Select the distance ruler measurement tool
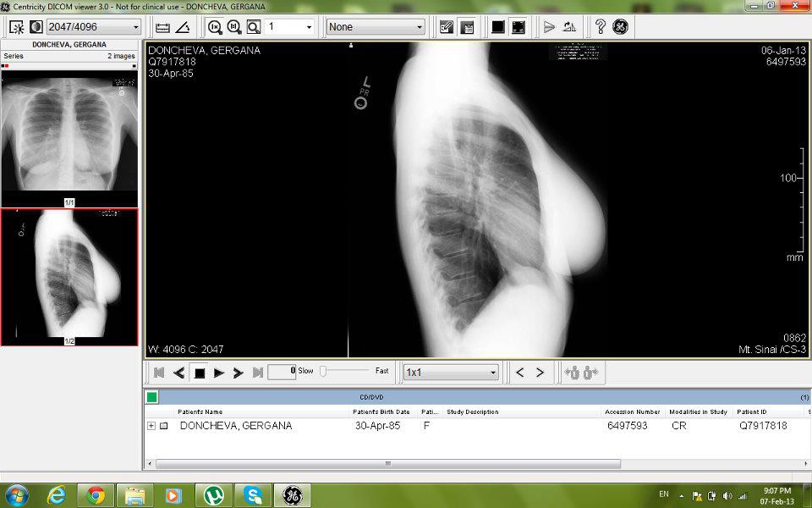This screenshot has width=812, height=508. (162, 27)
